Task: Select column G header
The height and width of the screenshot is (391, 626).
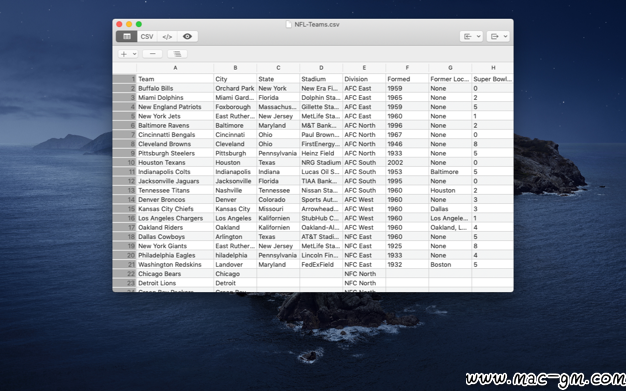Action: 450,68
